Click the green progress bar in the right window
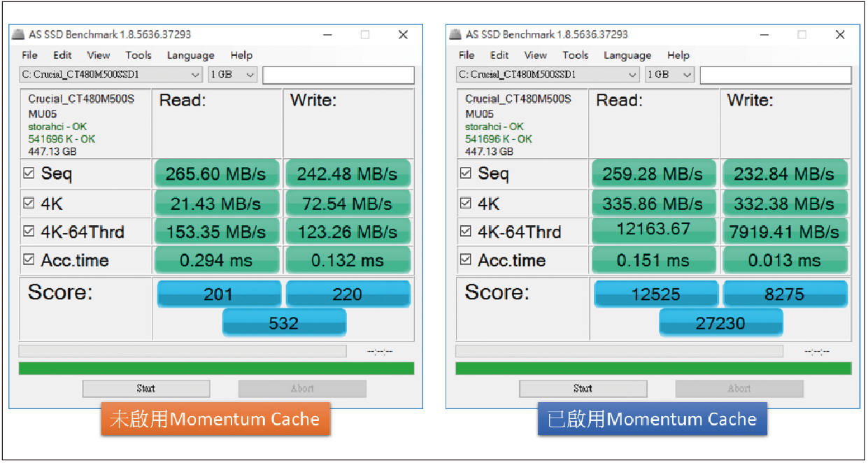The width and height of the screenshot is (868, 463). click(653, 368)
